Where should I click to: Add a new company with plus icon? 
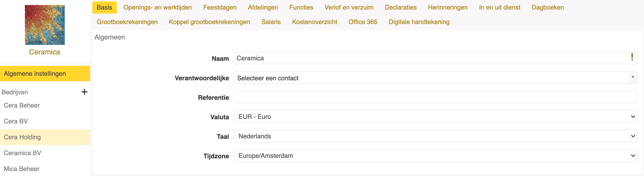point(84,92)
